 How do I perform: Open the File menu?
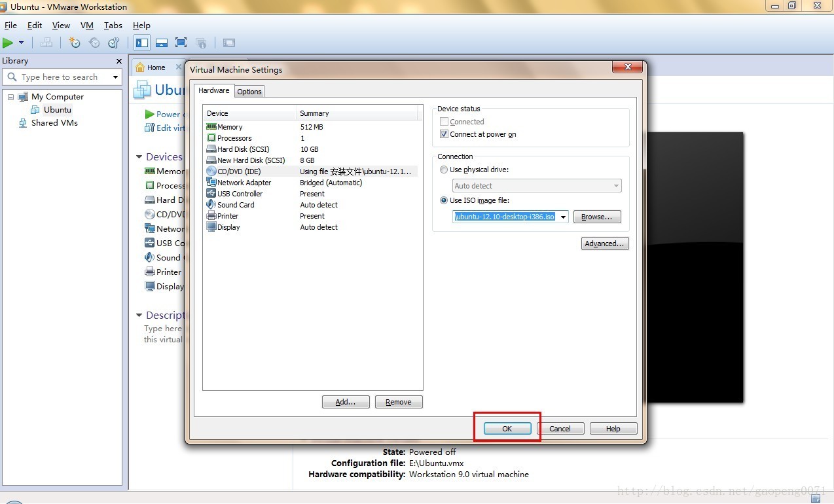[x=10, y=26]
